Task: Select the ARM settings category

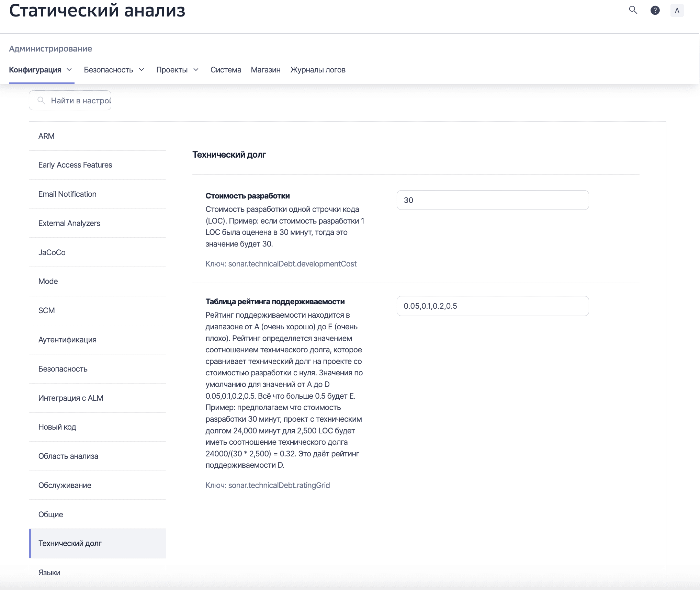Action: (x=46, y=136)
